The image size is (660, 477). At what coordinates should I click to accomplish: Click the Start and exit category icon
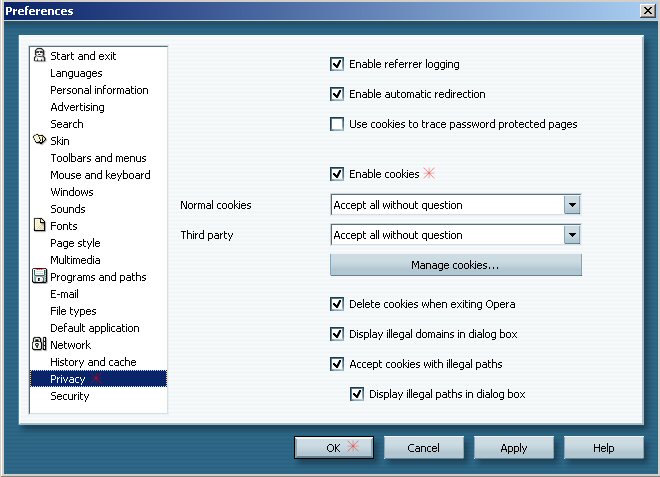pos(40,56)
